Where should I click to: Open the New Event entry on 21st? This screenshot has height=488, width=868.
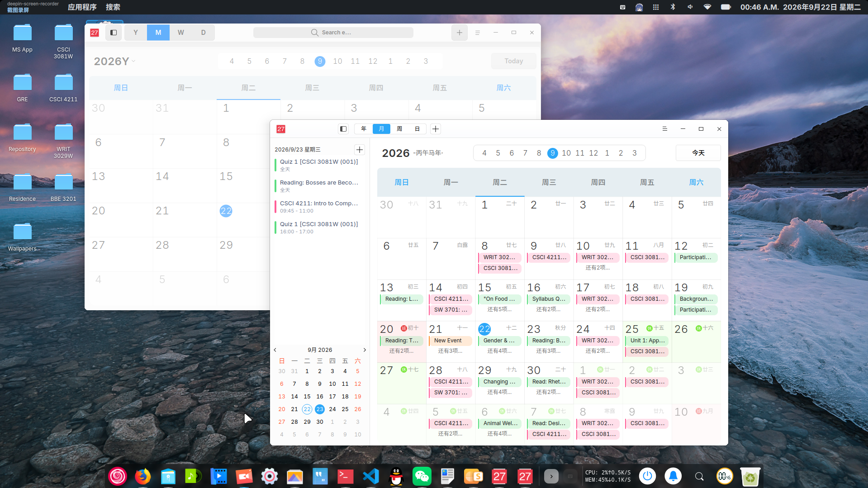click(451, 341)
